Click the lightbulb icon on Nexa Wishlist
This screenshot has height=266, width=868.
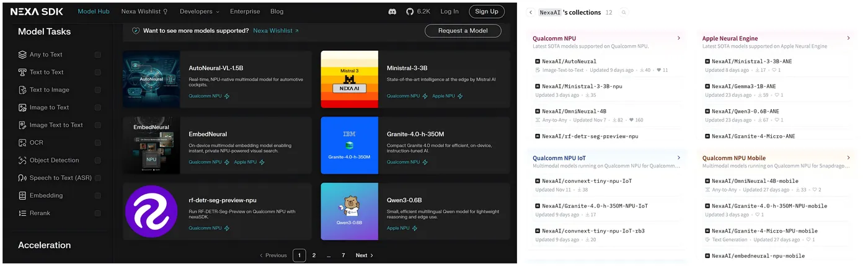pos(165,11)
